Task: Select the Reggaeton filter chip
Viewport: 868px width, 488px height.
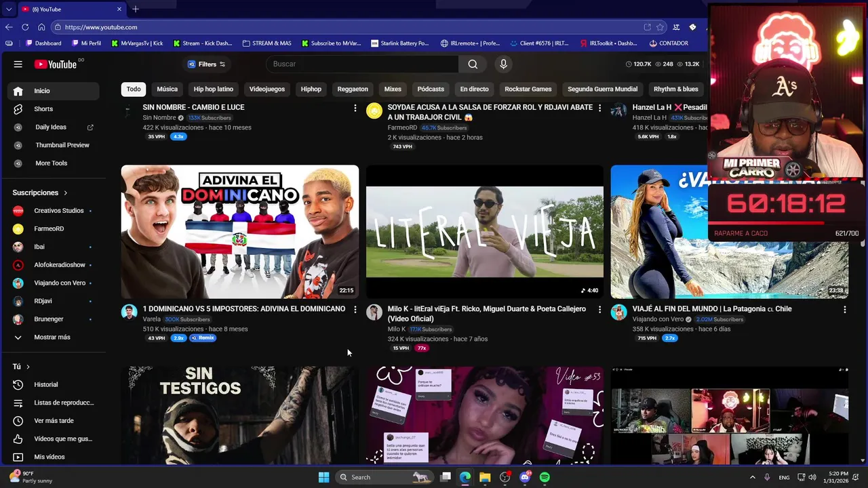Action: [353, 89]
